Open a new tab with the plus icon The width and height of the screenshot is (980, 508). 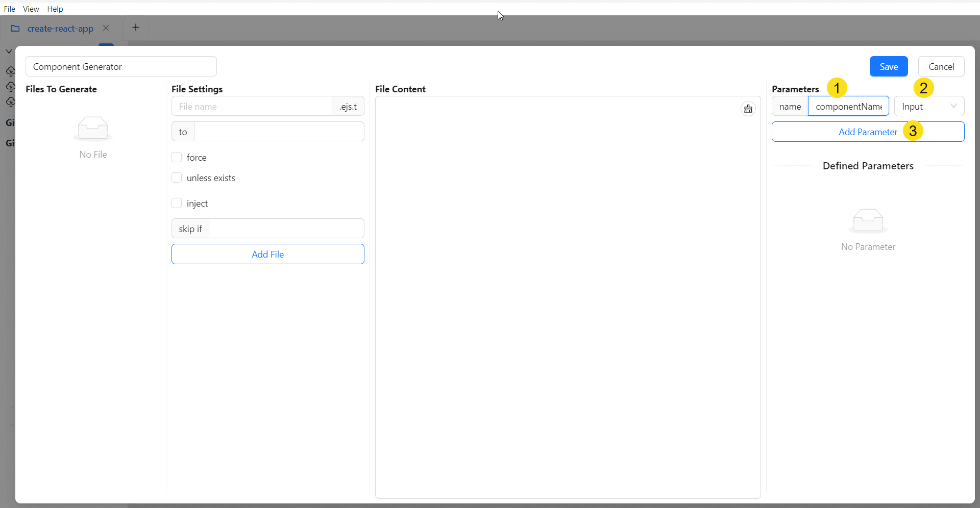pyautogui.click(x=135, y=28)
